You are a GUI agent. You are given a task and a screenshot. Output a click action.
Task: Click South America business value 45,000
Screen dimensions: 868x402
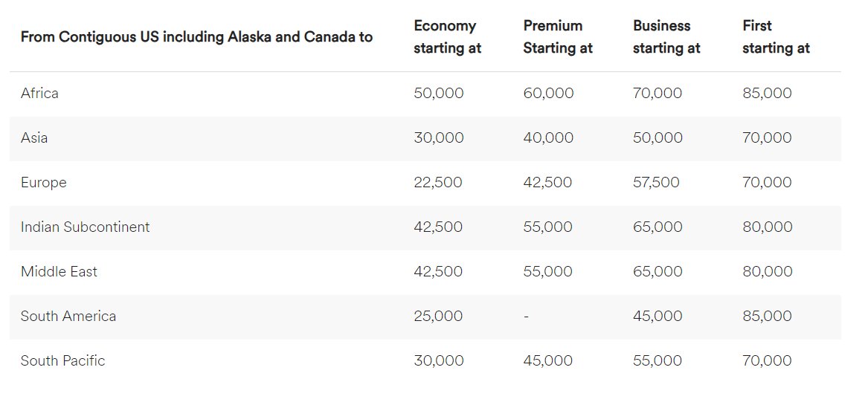(x=658, y=317)
